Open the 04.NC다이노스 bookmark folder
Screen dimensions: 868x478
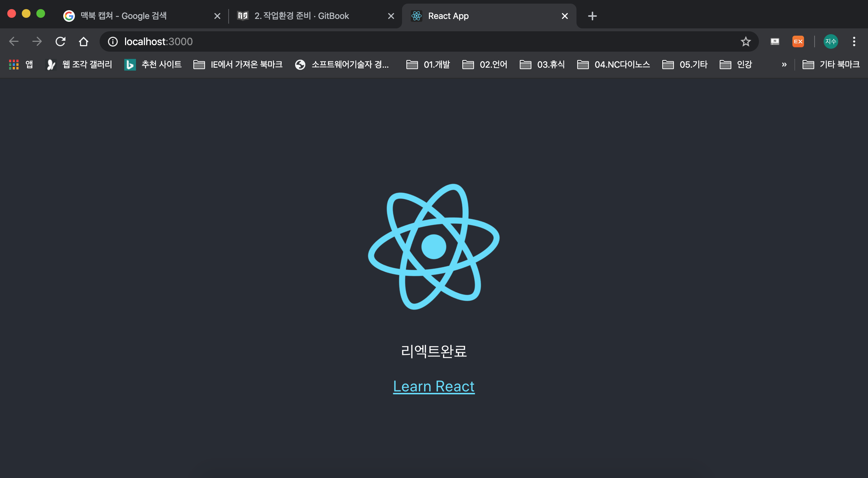(614, 64)
